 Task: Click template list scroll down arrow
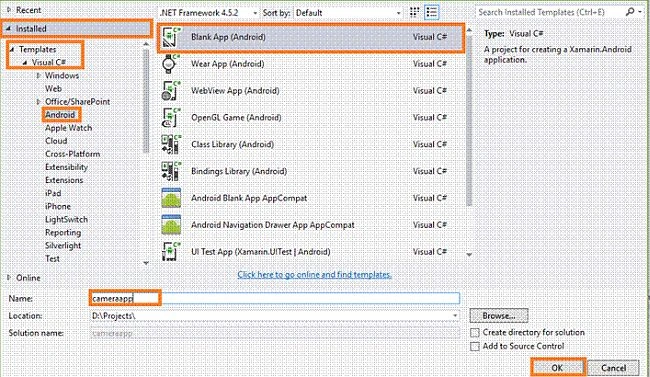pyautogui.click(x=469, y=255)
